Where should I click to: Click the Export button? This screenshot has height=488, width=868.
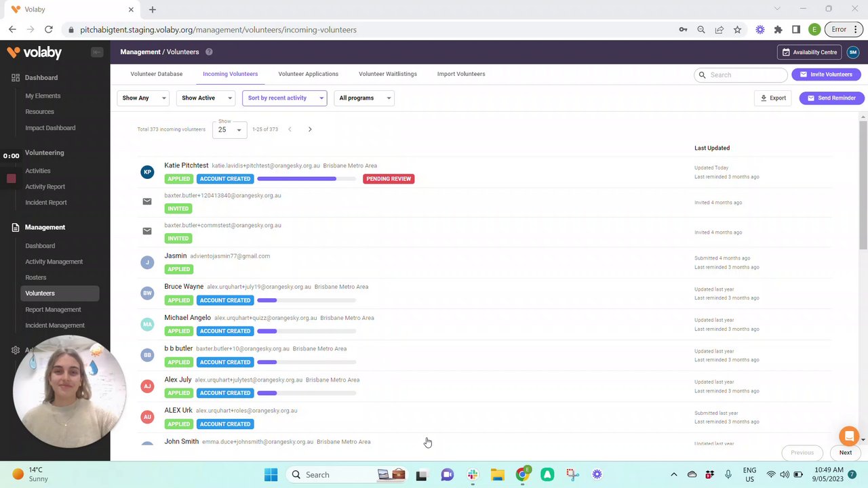[x=773, y=98]
